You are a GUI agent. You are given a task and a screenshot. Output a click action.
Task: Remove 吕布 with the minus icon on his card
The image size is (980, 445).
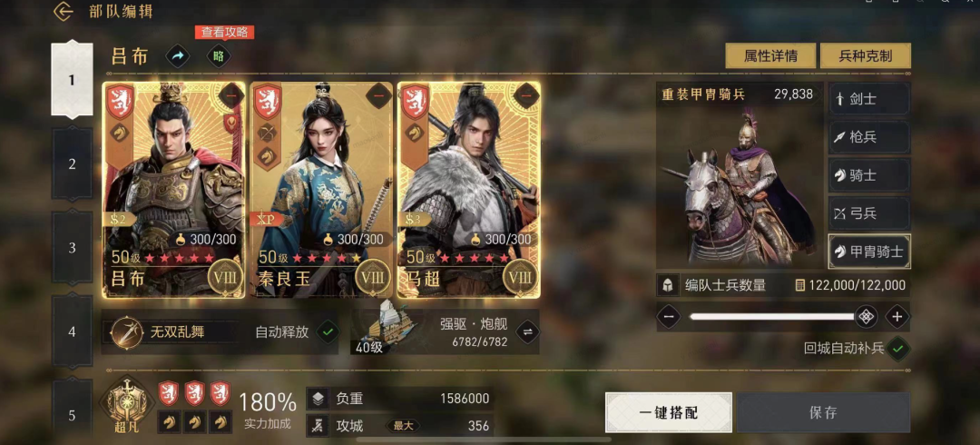pos(230,95)
